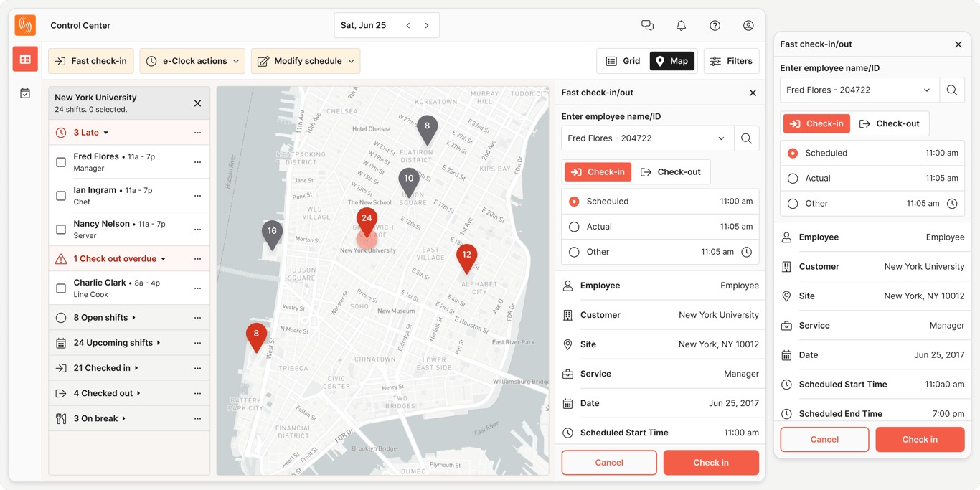Select Other radio in middle panel
Image resolution: width=980 pixels, height=490 pixels.
click(574, 252)
